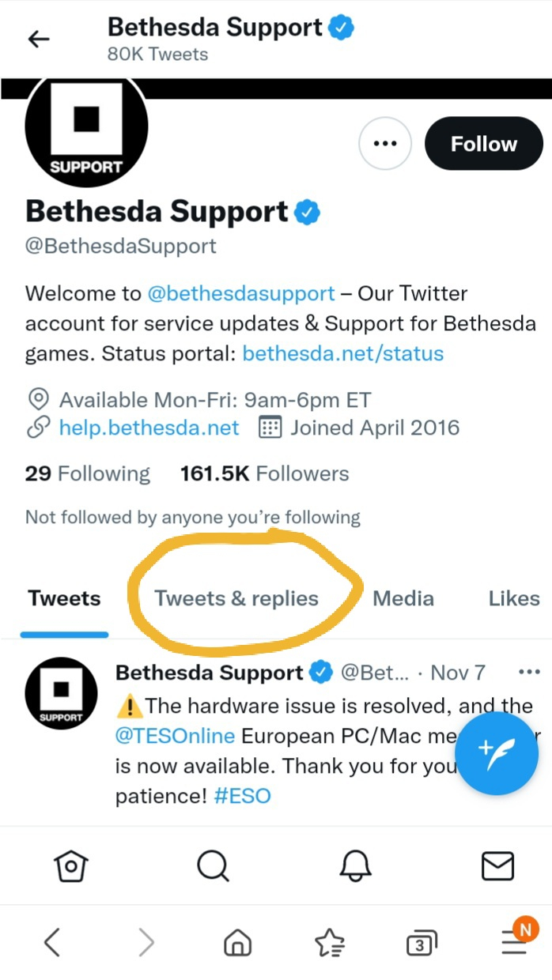The height and width of the screenshot is (980, 552).
Task: Open direct messages envelope icon
Action: [x=497, y=866]
